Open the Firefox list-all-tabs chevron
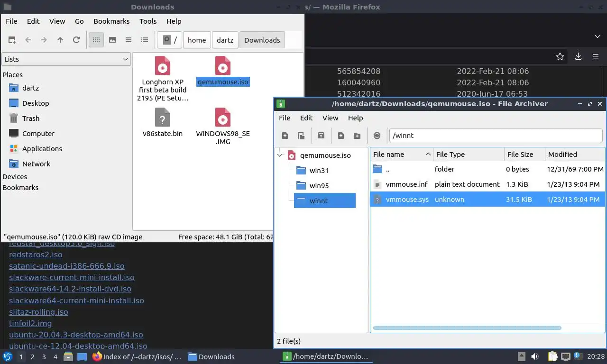Screen dimensions: 607x364 tap(597, 36)
